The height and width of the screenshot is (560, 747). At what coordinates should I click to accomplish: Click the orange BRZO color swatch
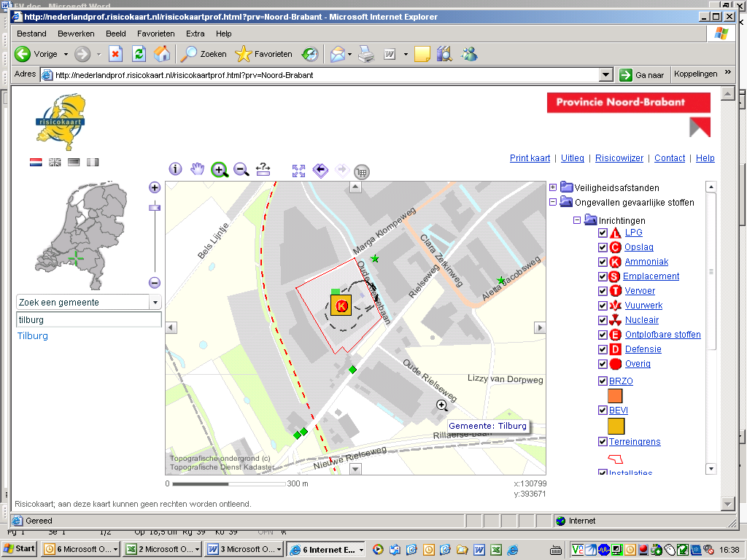click(x=615, y=396)
